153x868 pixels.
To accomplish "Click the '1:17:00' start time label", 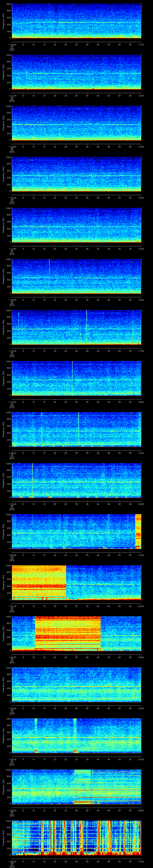I will [12, 402].
